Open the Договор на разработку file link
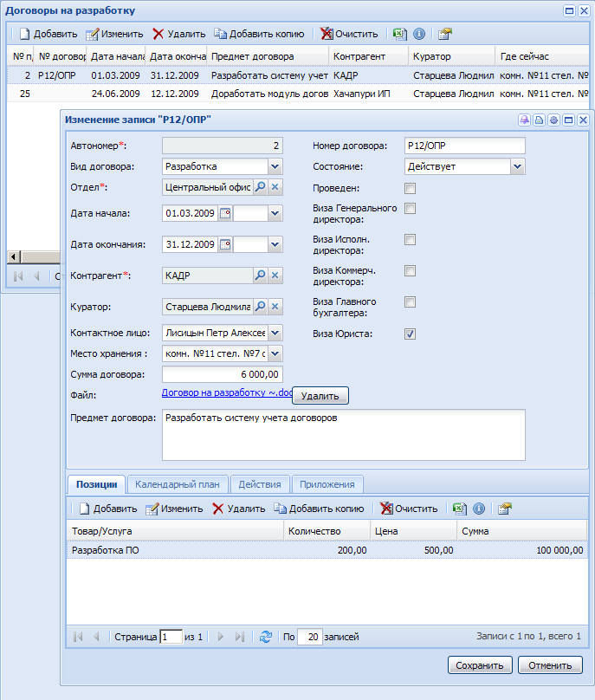 coord(226,393)
